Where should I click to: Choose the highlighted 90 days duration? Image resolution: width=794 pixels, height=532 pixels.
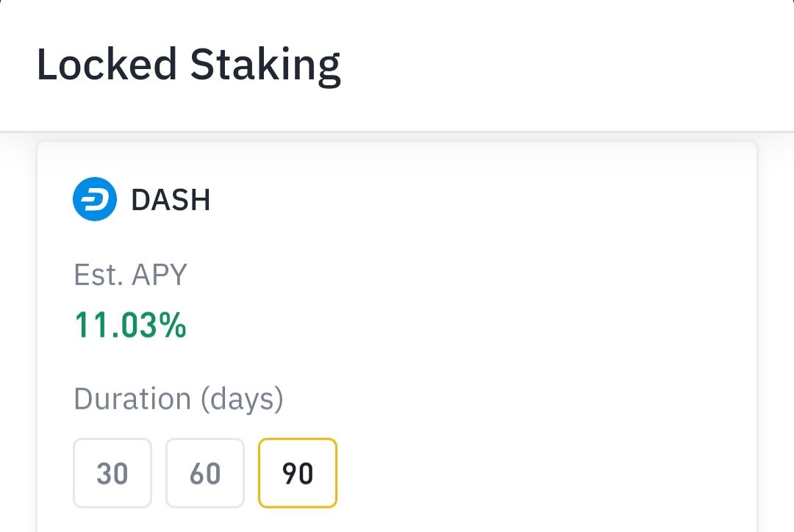tap(298, 472)
